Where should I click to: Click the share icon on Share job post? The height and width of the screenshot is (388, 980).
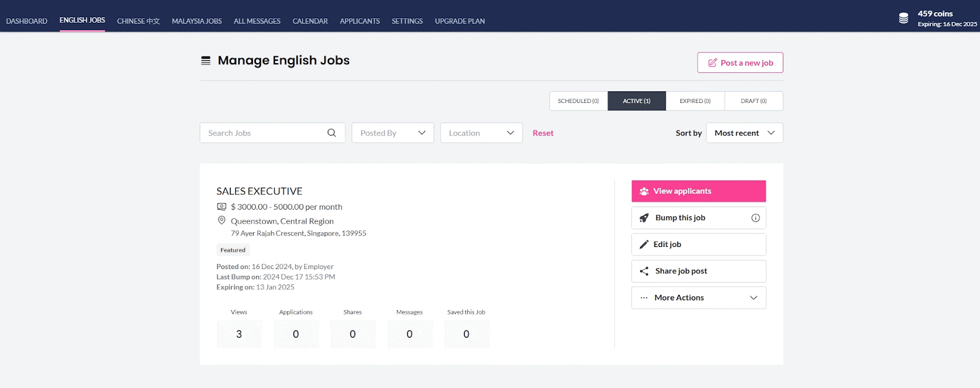[644, 271]
